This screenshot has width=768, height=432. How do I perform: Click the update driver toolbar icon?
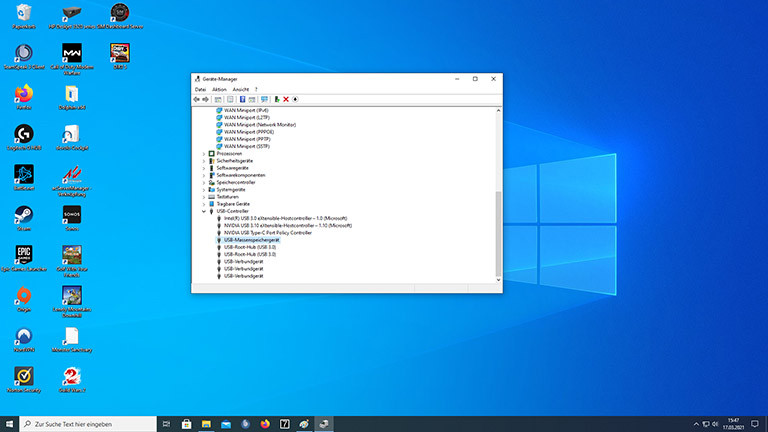(x=277, y=99)
